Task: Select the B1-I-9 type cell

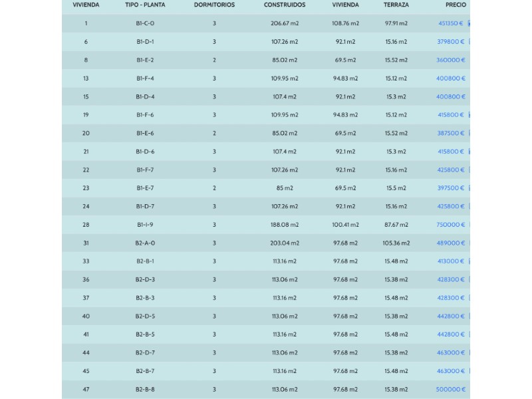Action: coord(145,225)
